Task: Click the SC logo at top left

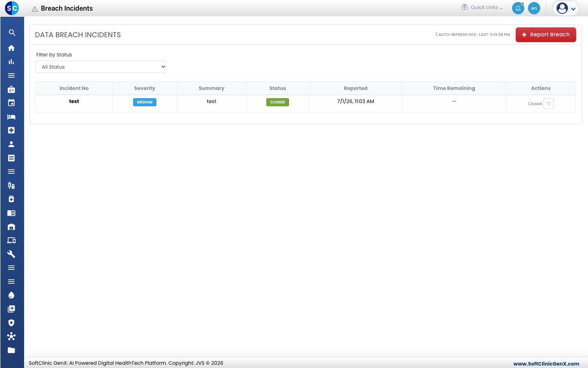Action: (12, 8)
